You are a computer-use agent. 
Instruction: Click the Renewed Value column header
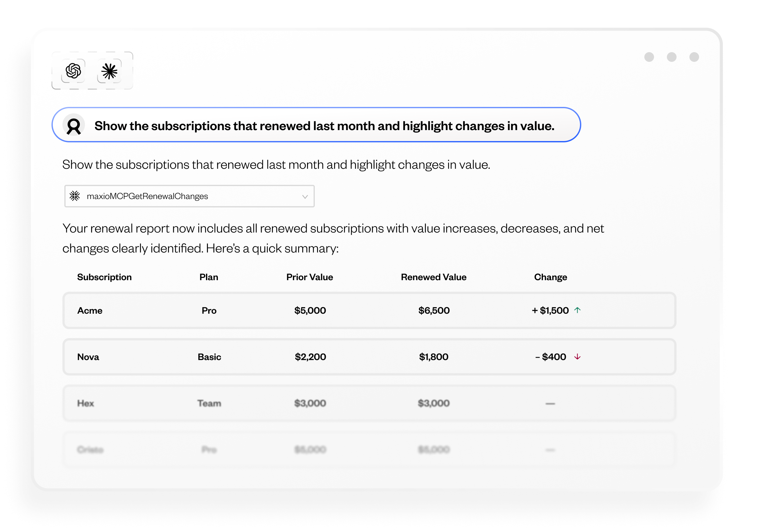coord(433,277)
